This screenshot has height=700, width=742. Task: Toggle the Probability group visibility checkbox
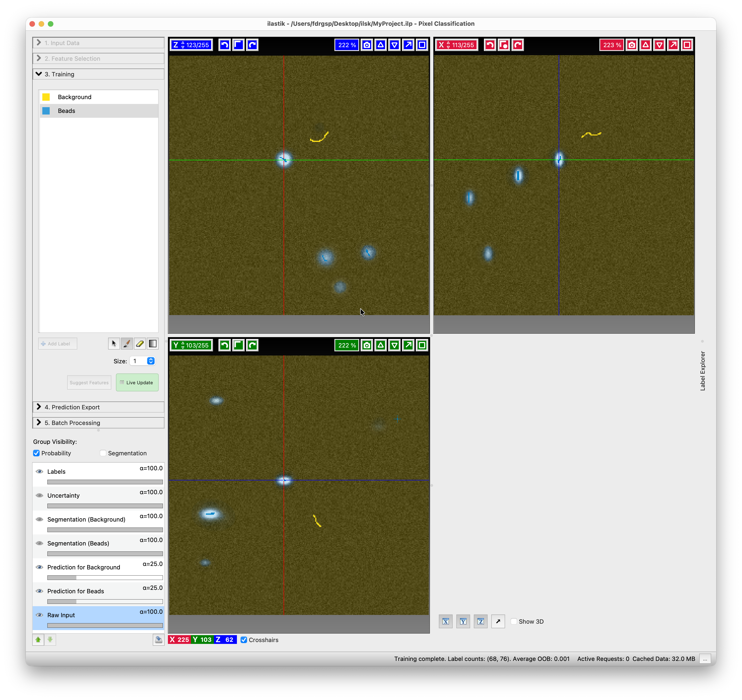click(x=36, y=453)
